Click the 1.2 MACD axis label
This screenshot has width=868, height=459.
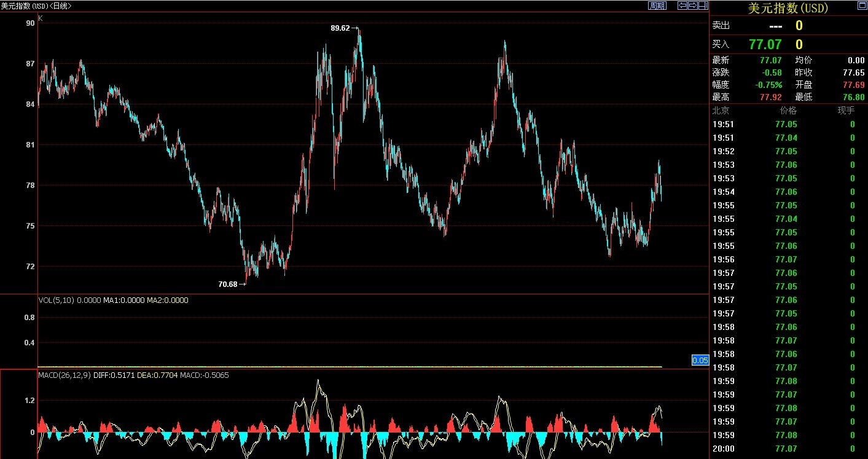click(29, 401)
